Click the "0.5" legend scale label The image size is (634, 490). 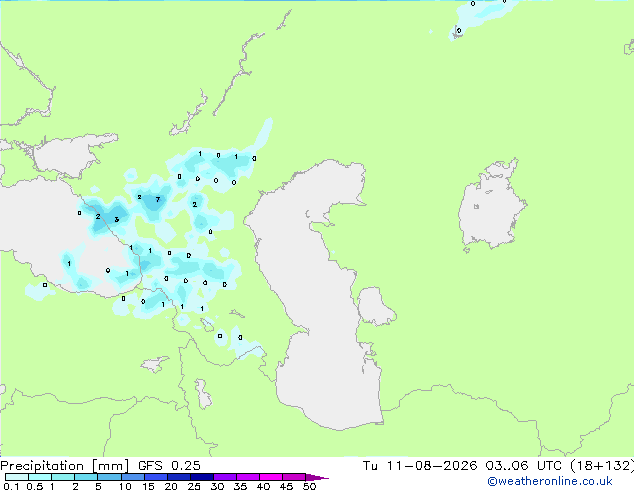(x=35, y=486)
